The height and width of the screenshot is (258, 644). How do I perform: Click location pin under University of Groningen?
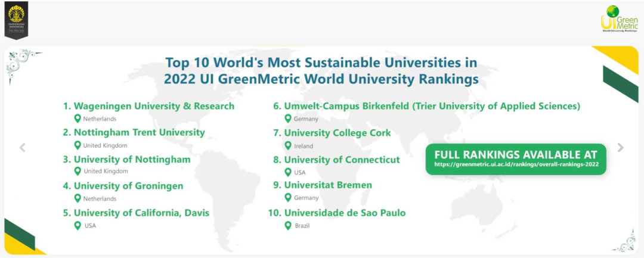coord(77,198)
